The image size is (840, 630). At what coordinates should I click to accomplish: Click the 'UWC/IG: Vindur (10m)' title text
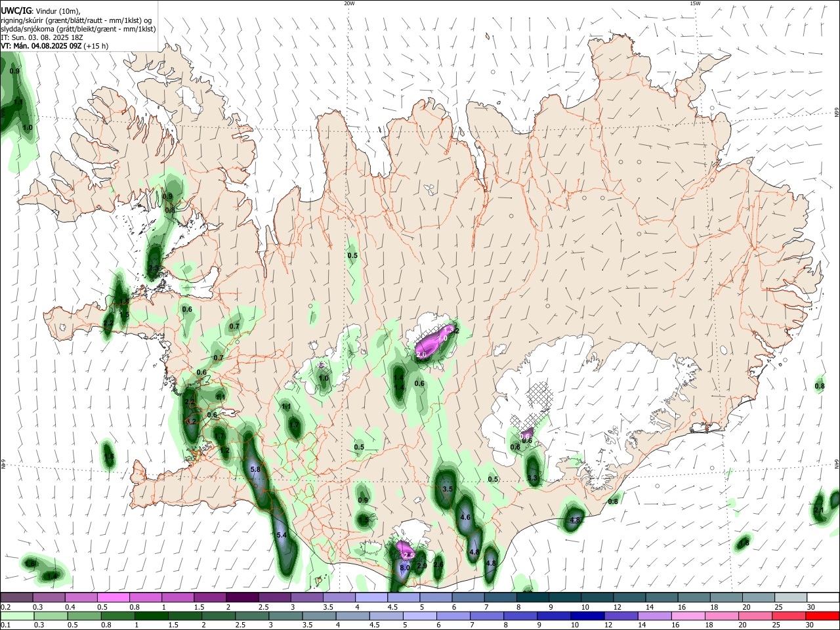tap(40, 11)
